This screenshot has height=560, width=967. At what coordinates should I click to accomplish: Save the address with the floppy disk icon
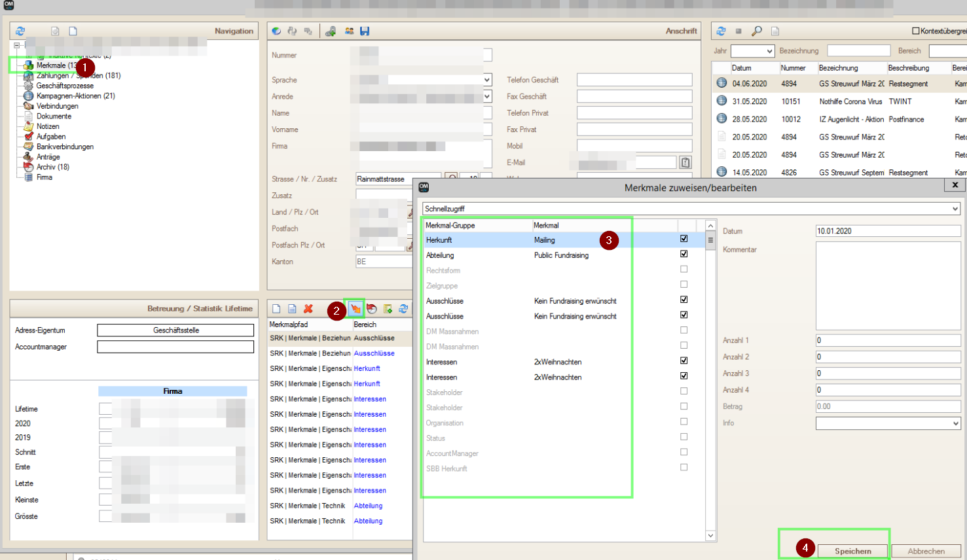pos(365,31)
